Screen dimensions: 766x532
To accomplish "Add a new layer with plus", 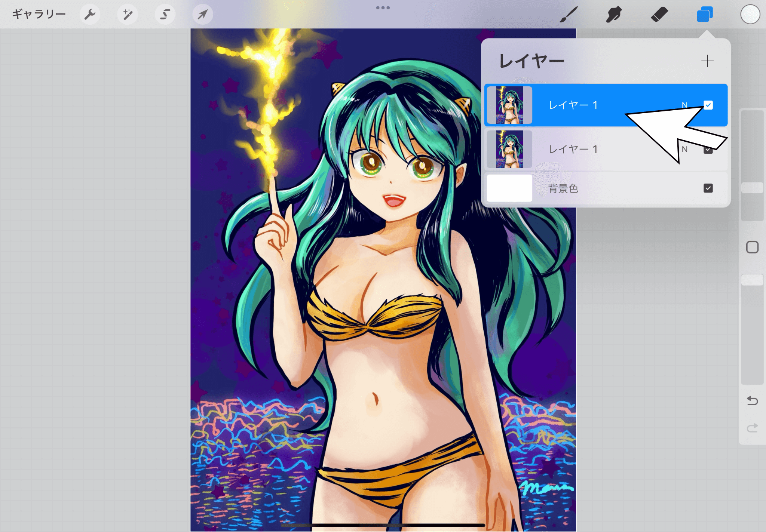I will click(707, 61).
